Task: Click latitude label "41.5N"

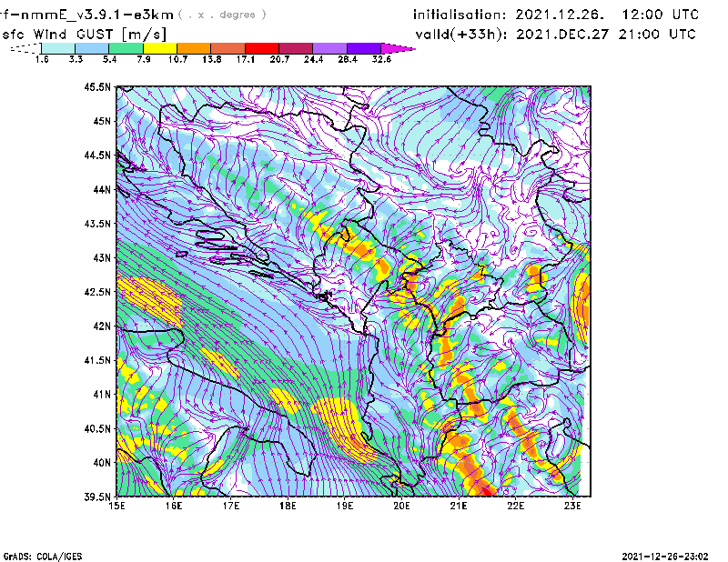Action: (97, 360)
